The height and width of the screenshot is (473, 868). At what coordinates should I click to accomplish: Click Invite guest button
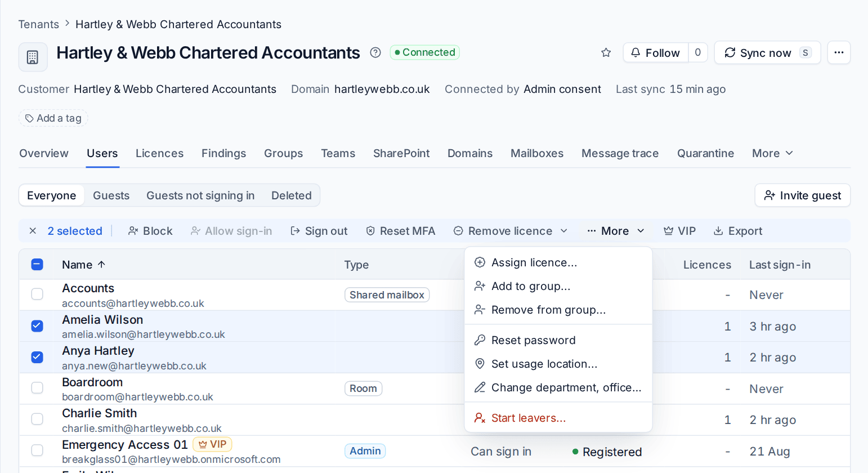[x=802, y=195]
